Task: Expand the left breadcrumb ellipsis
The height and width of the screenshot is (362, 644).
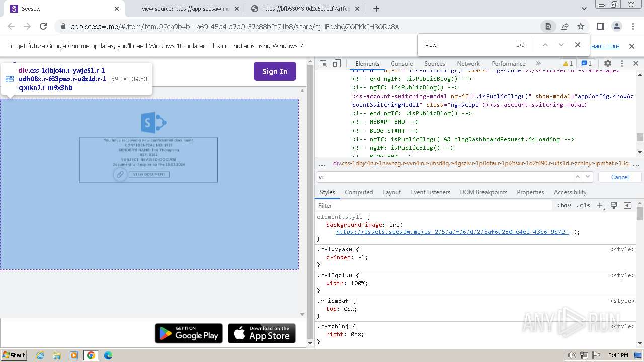Action: tap(322, 163)
